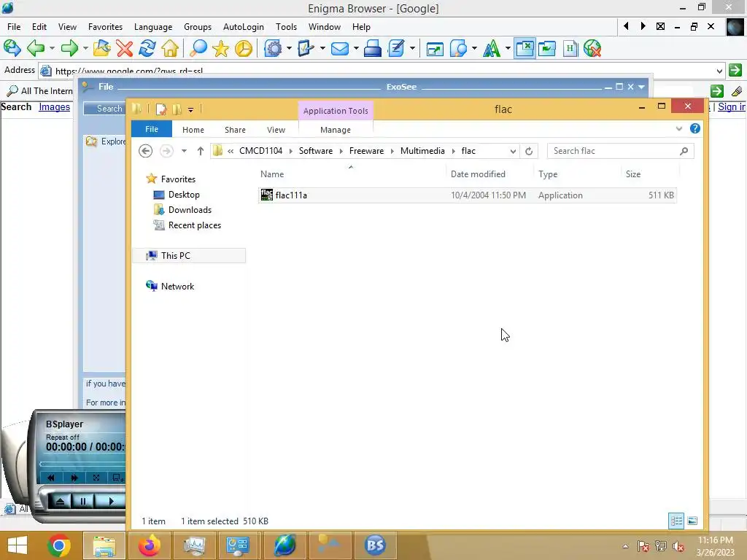The height and width of the screenshot is (560, 747).
Task: Click the gear Options icon in browser toolbar
Action: point(273,48)
